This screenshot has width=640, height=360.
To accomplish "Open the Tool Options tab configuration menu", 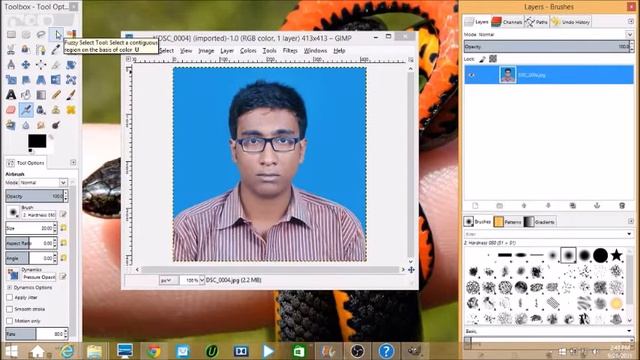I will click(x=73, y=162).
